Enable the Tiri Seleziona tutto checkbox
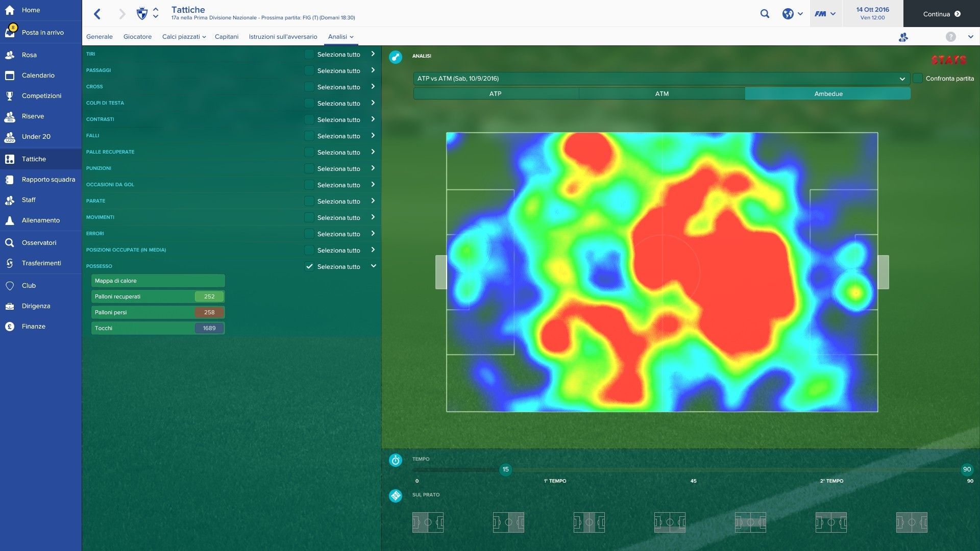This screenshot has width=980, height=551. tap(309, 54)
